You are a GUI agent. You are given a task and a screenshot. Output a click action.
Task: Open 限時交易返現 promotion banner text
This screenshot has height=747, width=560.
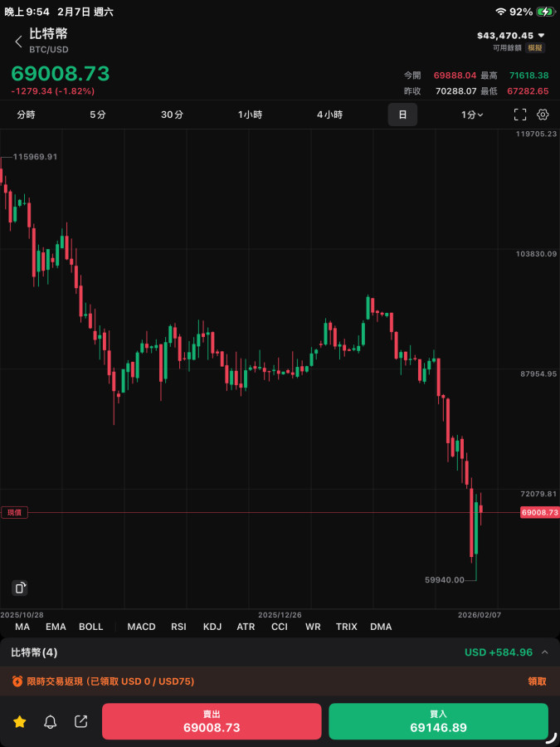point(110,681)
